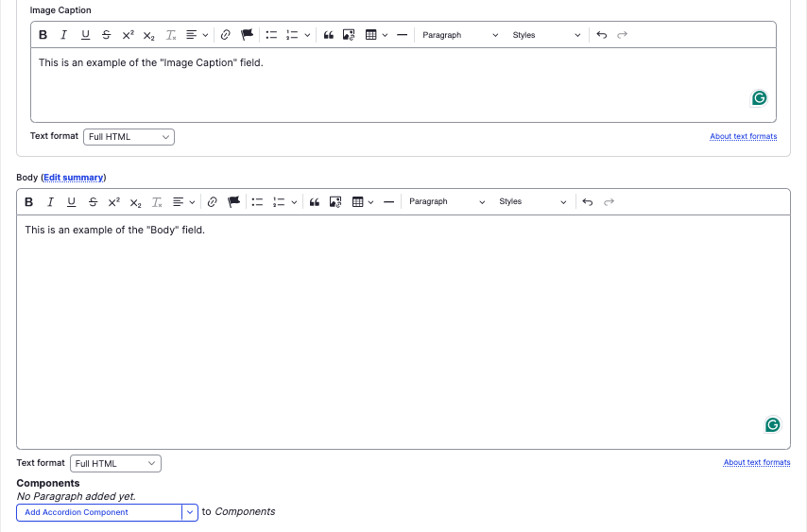Open the Paragraph heading dropdown in Body toolbar
The height and width of the screenshot is (532, 807).
point(446,201)
